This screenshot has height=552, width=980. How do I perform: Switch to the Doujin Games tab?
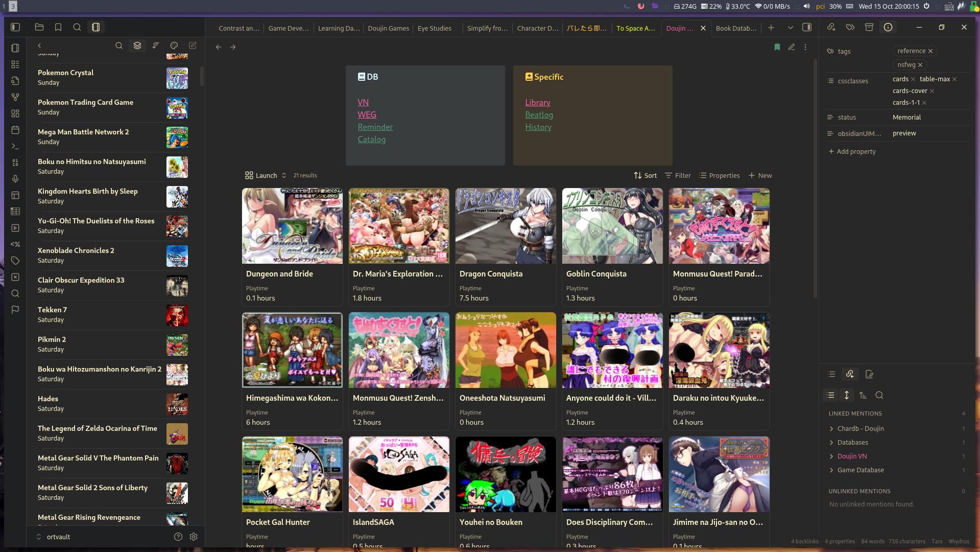pyautogui.click(x=388, y=28)
